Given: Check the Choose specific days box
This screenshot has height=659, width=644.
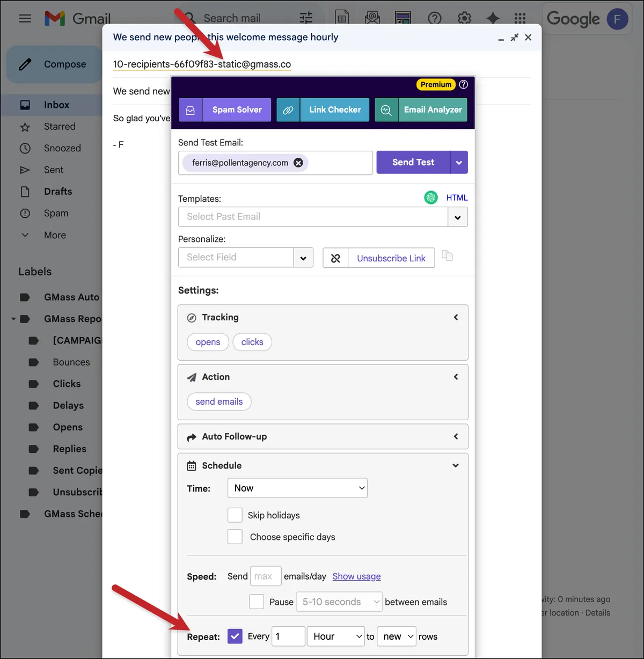Looking at the screenshot, I should (235, 537).
